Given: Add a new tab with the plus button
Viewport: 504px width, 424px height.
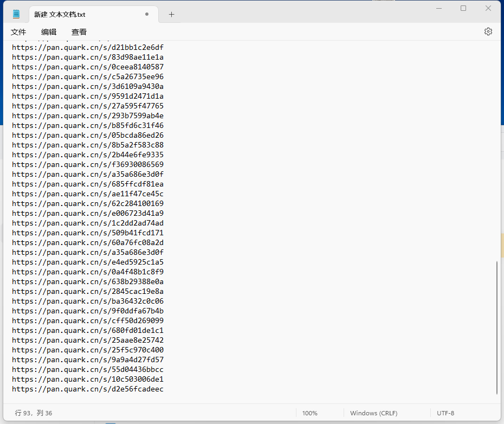Looking at the screenshot, I should tap(171, 15).
